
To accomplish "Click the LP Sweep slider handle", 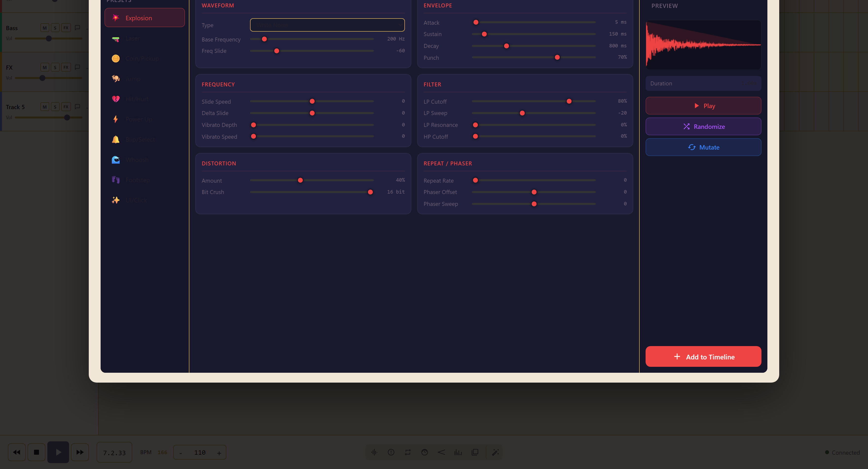I will (522, 113).
